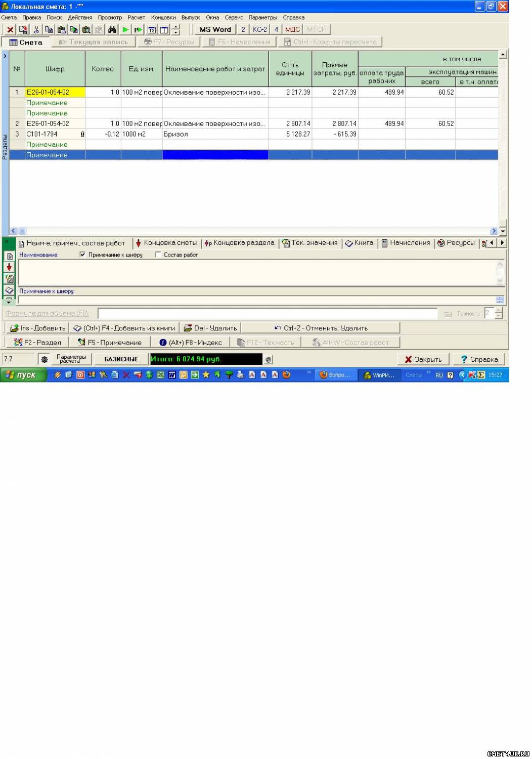532x759 pixels.
Task: Click (Alt+) F8 - Индекс button
Action: (190, 343)
